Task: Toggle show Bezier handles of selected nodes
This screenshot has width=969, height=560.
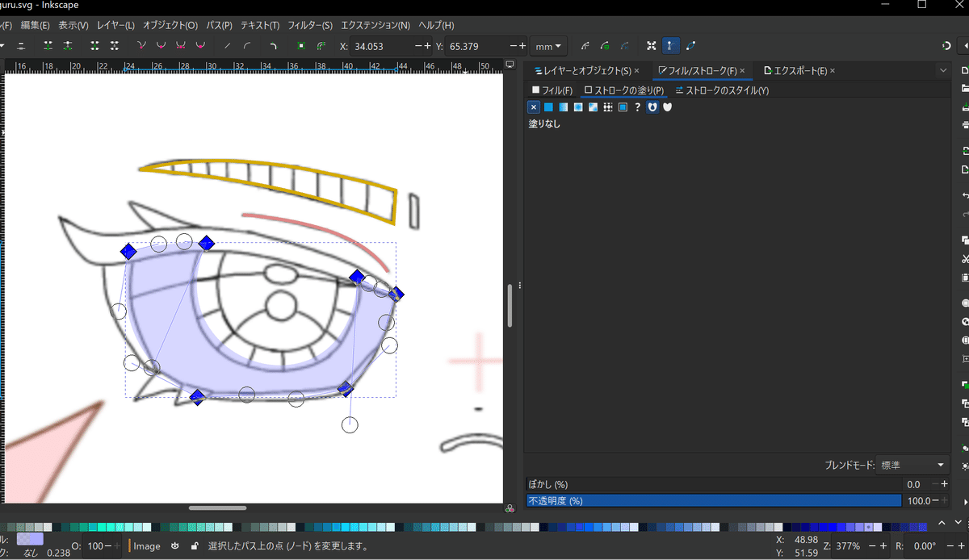Action: [671, 46]
